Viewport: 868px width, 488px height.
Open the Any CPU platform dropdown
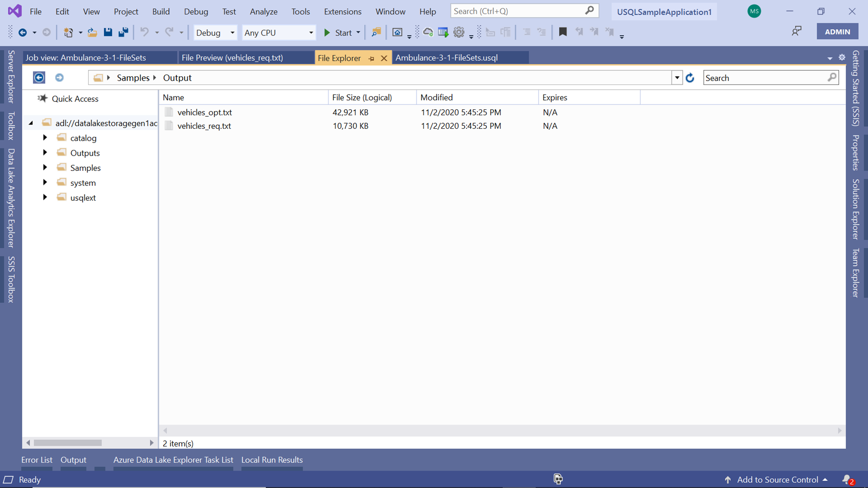click(x=311, y=33)
